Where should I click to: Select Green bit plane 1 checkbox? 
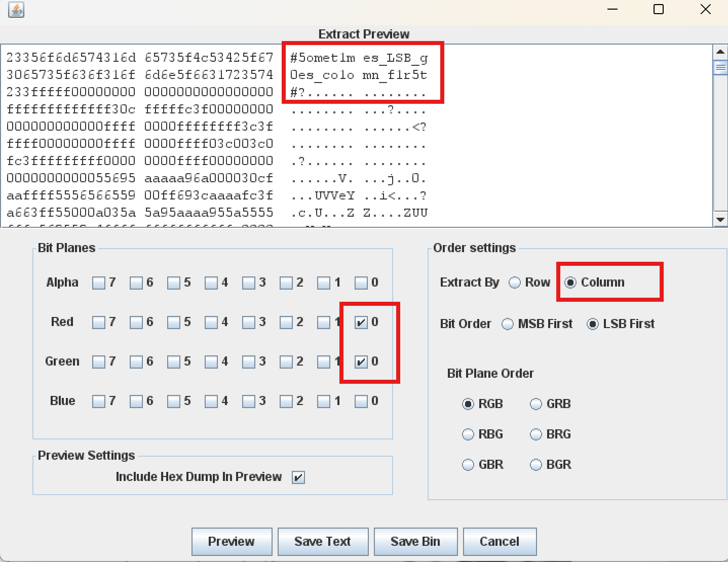[x=324, y=362]
